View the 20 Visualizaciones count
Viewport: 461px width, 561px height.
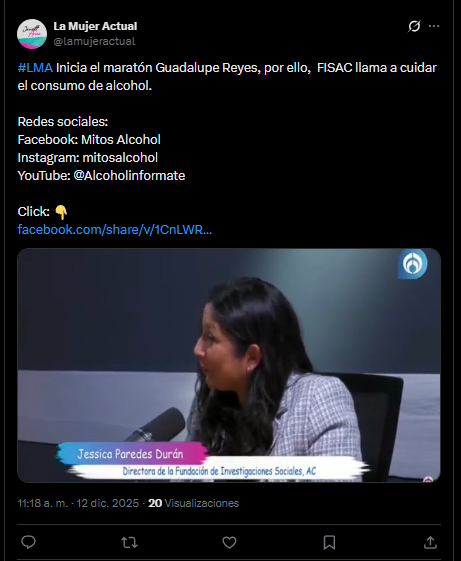pyautogui.click(x=194, y=503)
